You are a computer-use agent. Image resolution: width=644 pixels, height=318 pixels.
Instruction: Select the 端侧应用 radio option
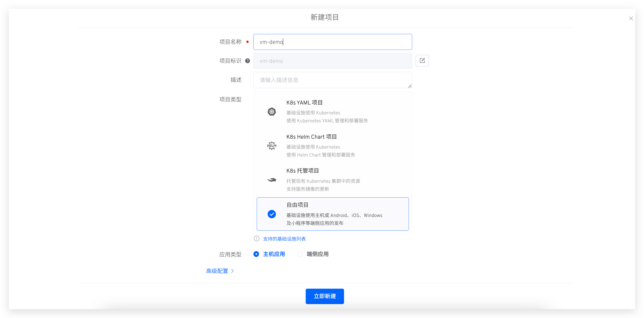(300, 254)
